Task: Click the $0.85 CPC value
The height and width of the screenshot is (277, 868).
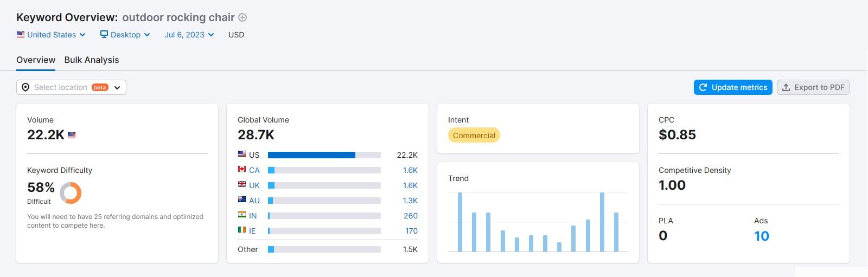Action: tap(677, 135)
